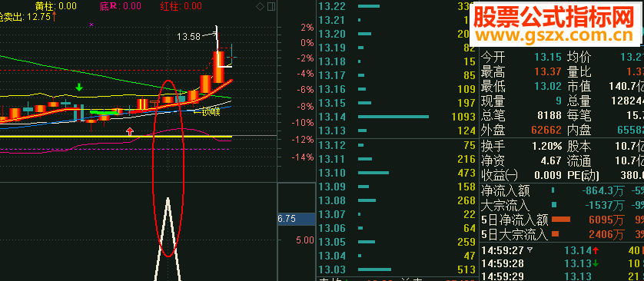The image size is (644, 281).
Task: Click the 0% price axis label
Action: (x=307, y=43)
